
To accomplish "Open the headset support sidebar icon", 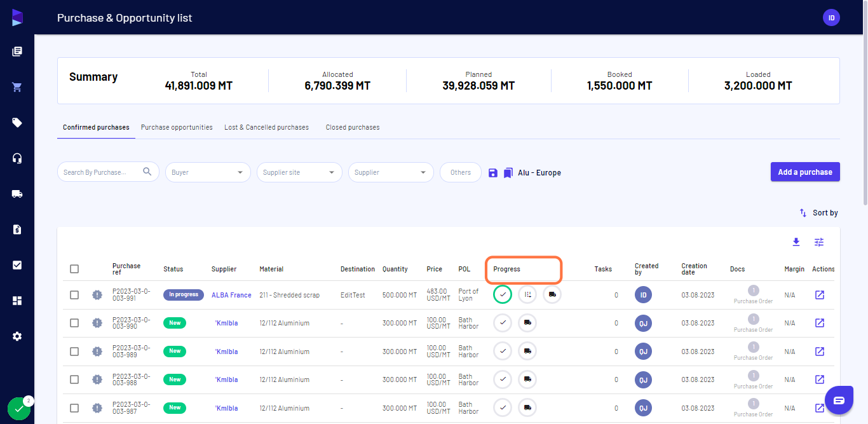I will tap(17, 158).
